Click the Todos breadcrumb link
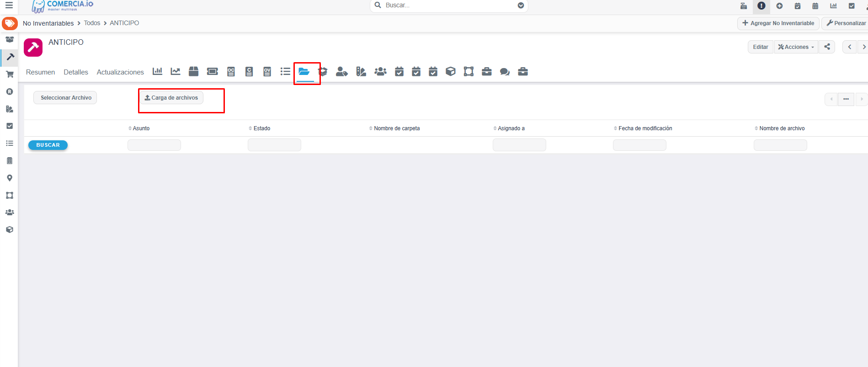Screen dimensions: 868x367 [x=92, y=23]
